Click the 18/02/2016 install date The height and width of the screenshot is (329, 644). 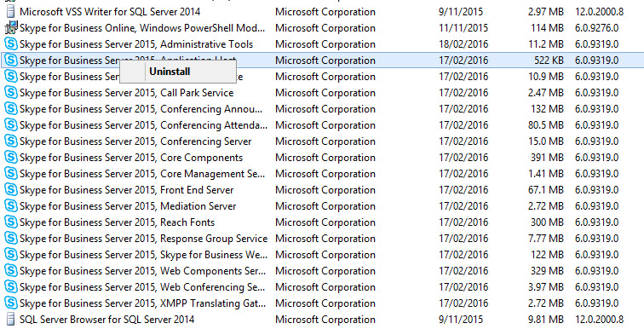(463, 44)
